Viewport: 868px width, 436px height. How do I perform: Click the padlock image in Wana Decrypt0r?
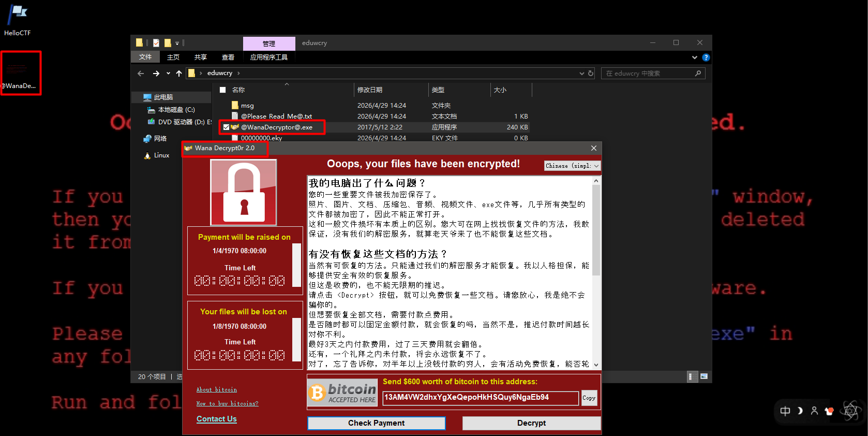244,193
